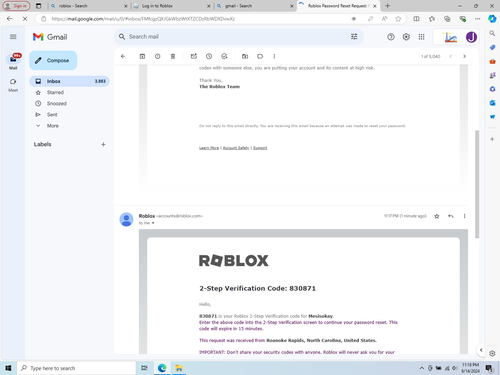
Task: Select the Roblox Password Reset Request tab
Action: tap(337, 6)
